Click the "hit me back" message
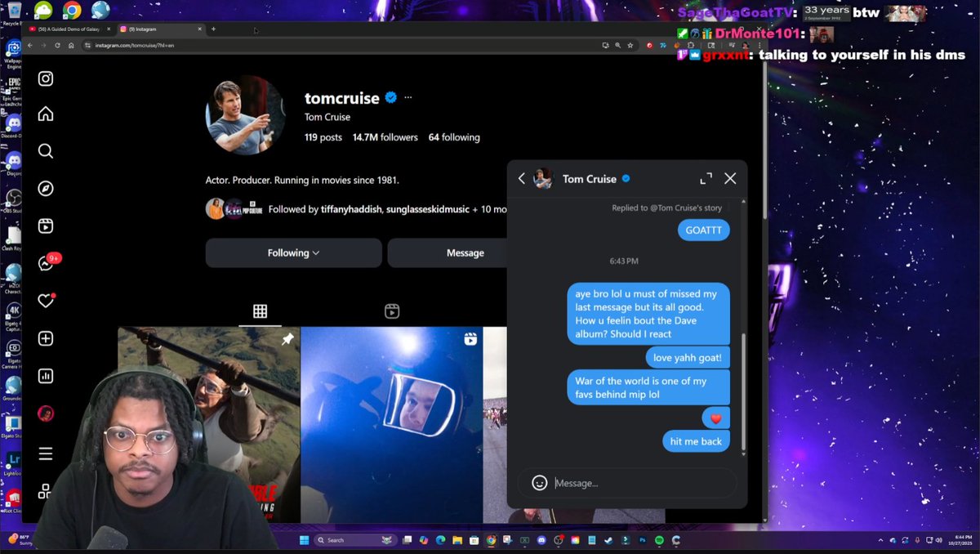This screenshot has width=980, height=554. pyautogui.click(x=696, y=441)
